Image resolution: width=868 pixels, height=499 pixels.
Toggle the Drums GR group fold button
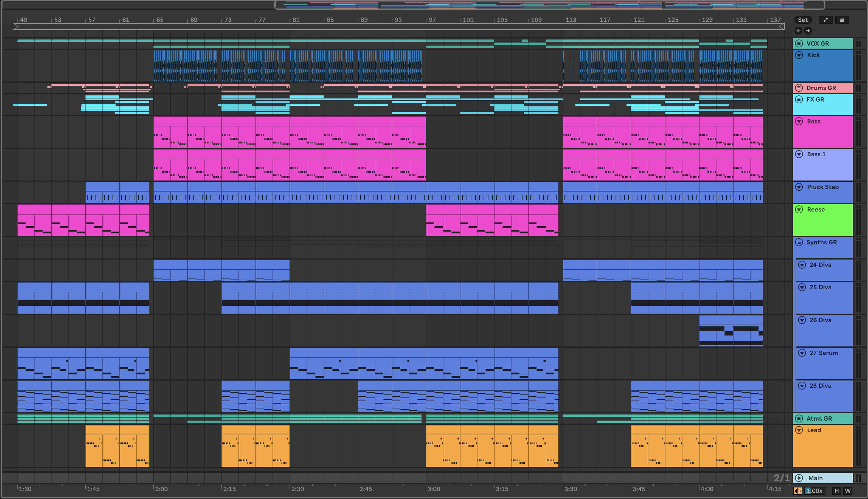click(799, 88)
